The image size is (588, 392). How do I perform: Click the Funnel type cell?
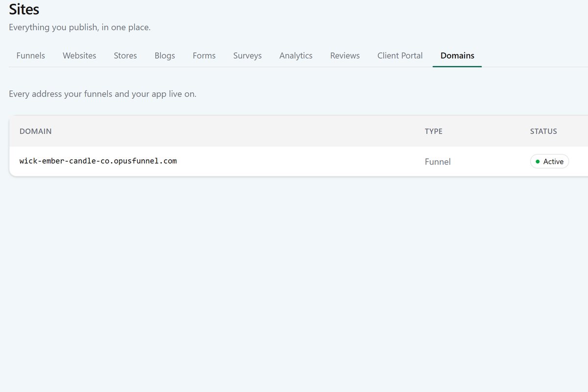(438, 162)
